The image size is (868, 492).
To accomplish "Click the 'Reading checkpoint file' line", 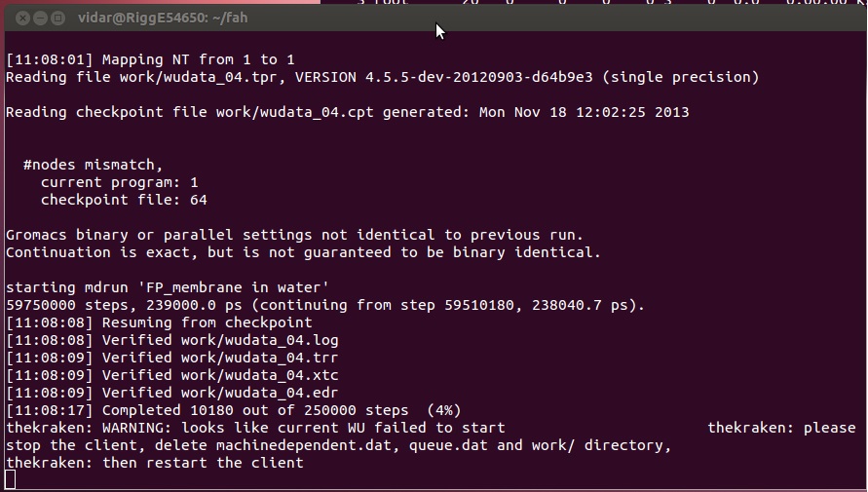I will (348, 112).
